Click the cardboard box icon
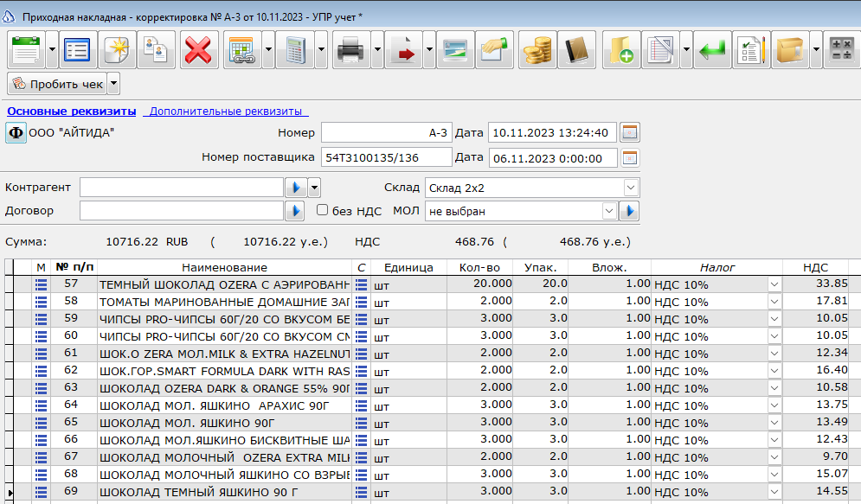Image resolution: width=861 pixels, height=504 pixels. (x=790, y=50)
